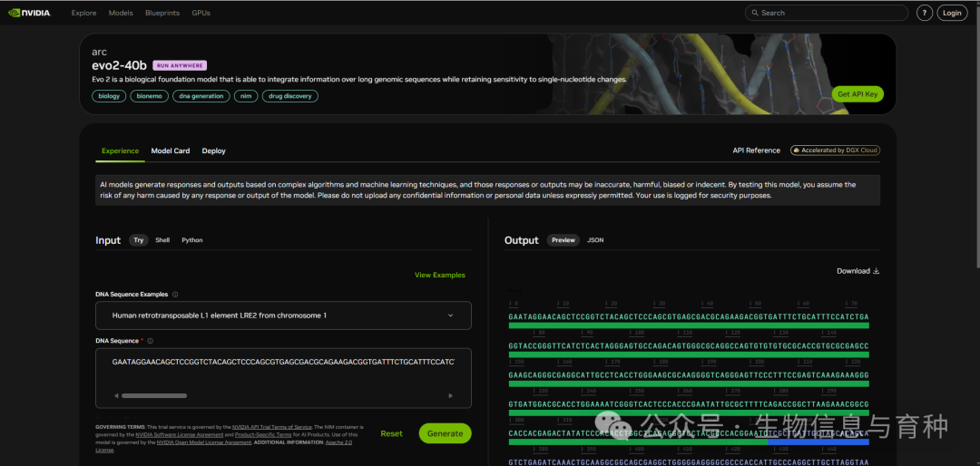Open the help question mark icon
Image resolution: width=980 pixels, height=466 pixels.
pos(925,13)
